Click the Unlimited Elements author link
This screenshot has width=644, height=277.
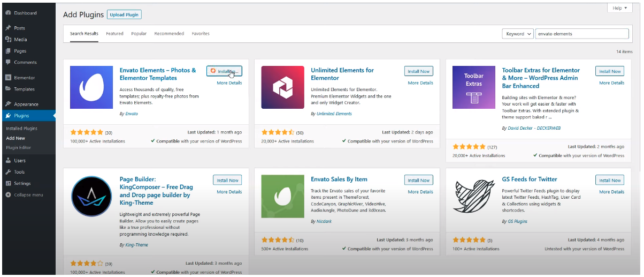pyautogui.click(x=334, y=114)
